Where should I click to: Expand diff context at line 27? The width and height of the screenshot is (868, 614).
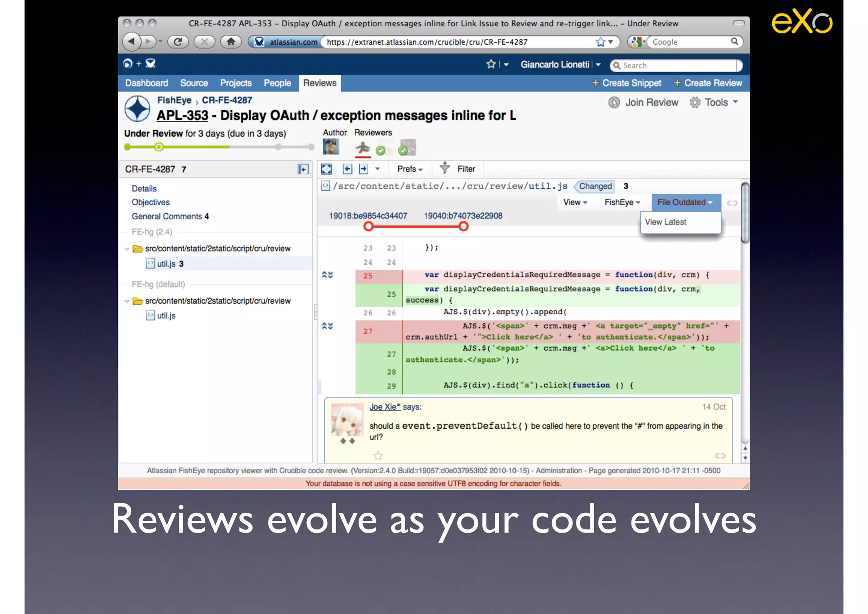point(327,326)
